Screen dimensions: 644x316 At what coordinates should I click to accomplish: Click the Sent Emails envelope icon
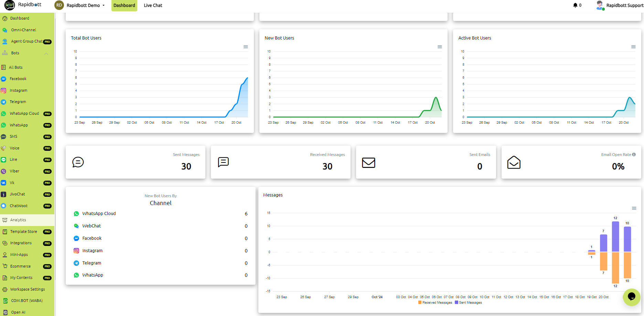click(368, 162)
